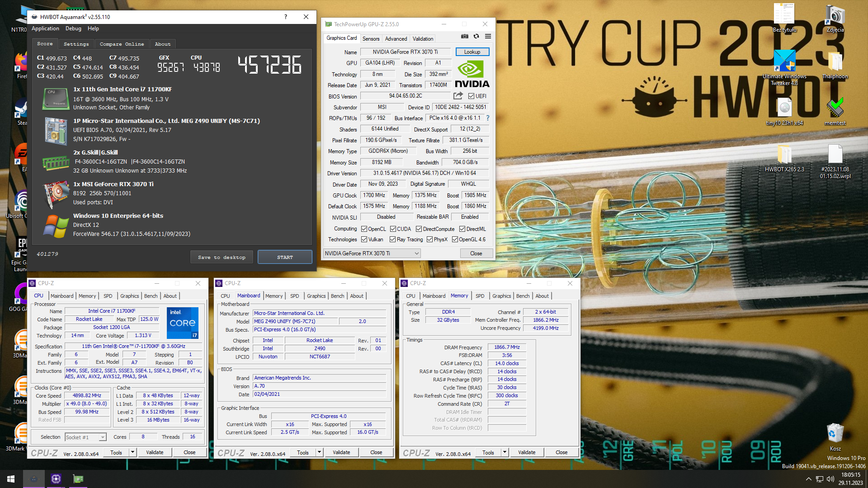Switch to the Validation tab in GPU-Z
This screenshot has height=488, width=868.
423,39
